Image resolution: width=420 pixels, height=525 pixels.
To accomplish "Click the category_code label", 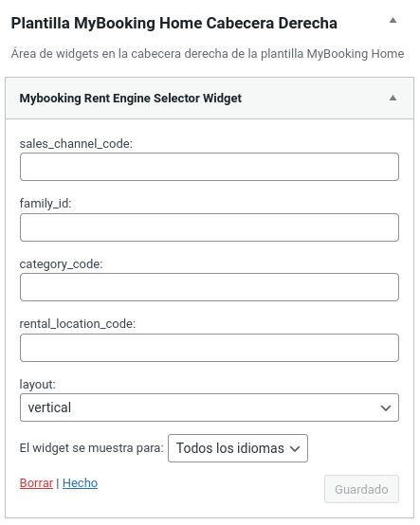I will click(x=61, y=264).
